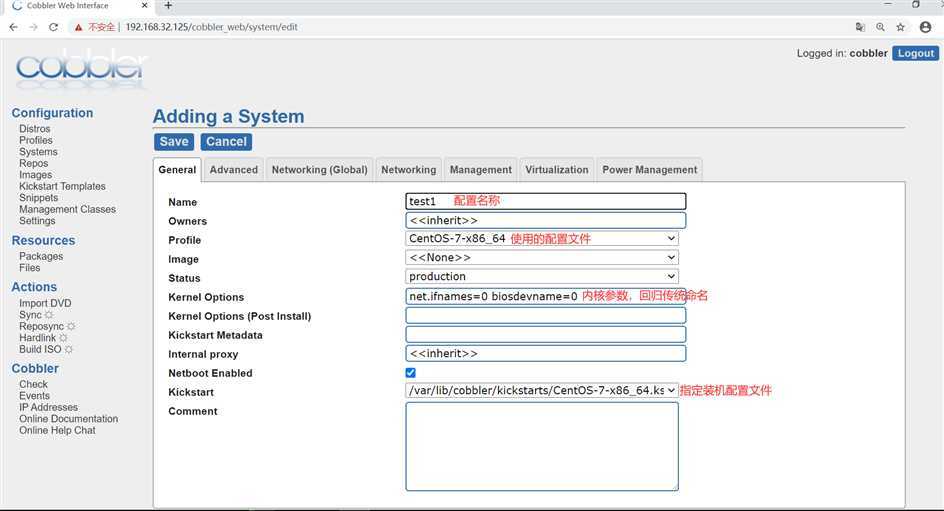944x511 pixels.
Task: Open Online Documentation link
Action: [x=69, y=418]
